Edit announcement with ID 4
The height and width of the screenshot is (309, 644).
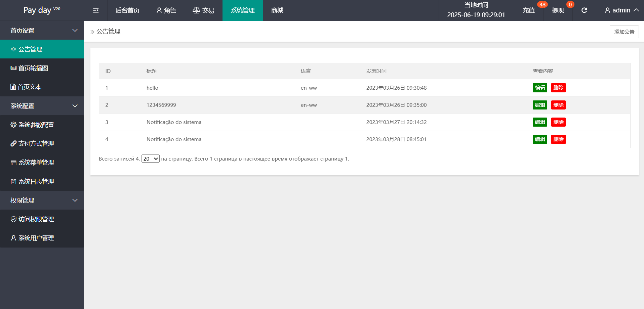click(x=540, y=139)
